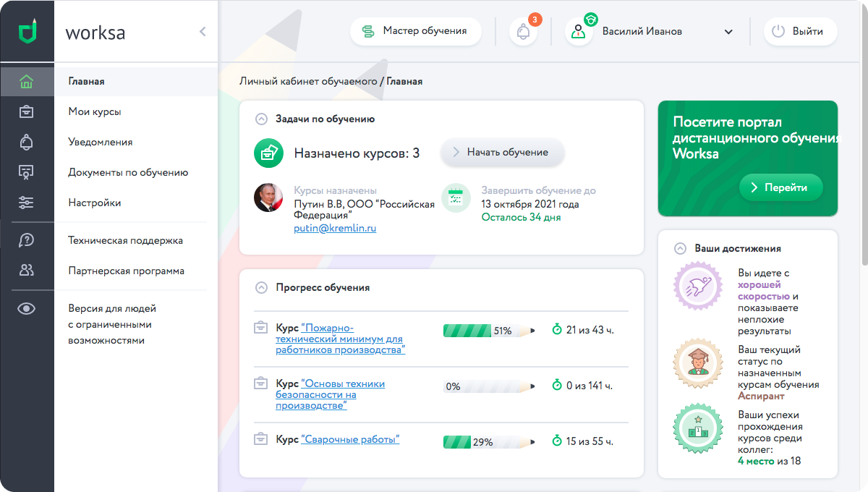This screenshot has height=492, width=868.
Task: Select Партнерская программа menu item
Action: 127,271
